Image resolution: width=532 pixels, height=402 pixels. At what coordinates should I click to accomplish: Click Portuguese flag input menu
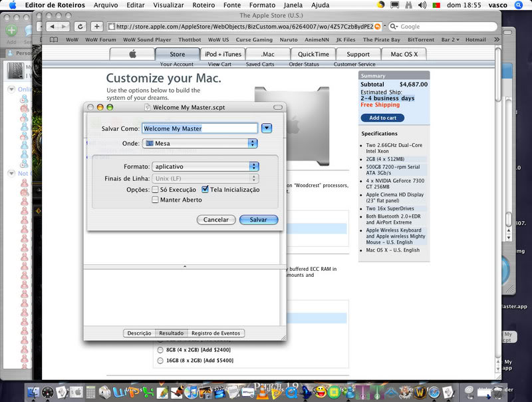click(x=436, y=5)
